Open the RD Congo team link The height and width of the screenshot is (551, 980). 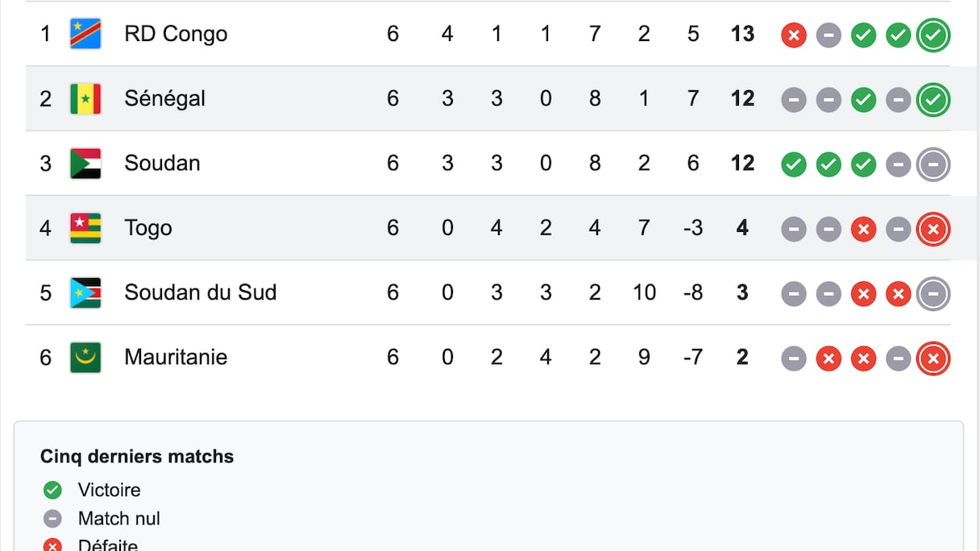point(176,34)
